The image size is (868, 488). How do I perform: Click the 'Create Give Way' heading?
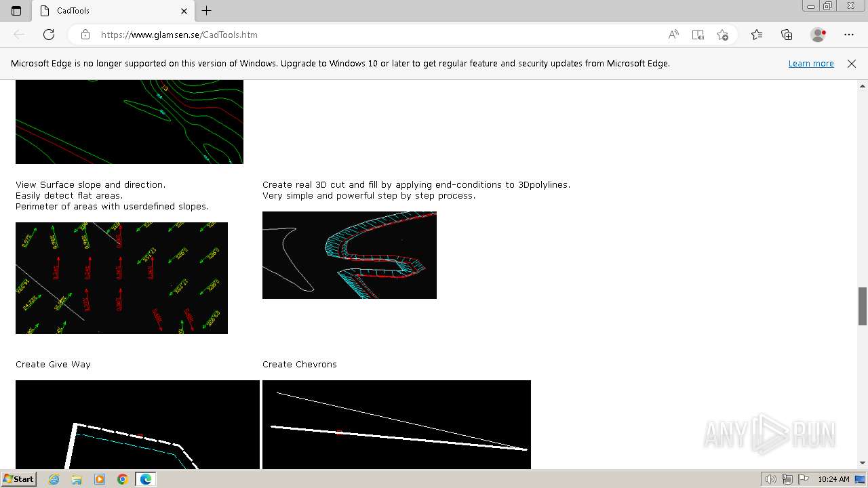53,364
